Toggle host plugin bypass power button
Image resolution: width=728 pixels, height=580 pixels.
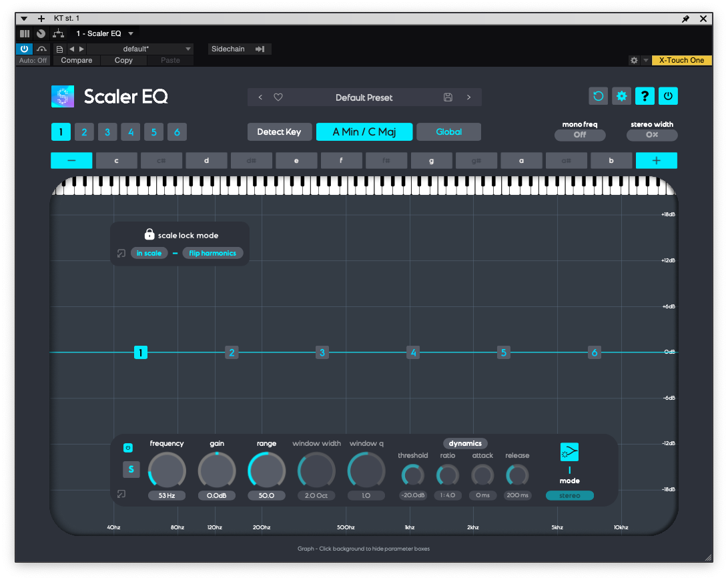(24, 49)
